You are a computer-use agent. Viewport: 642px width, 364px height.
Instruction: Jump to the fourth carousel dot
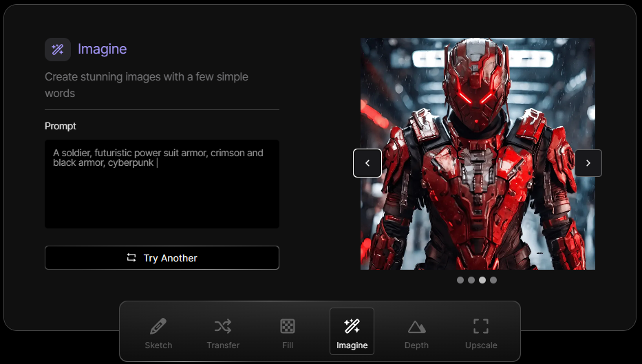(x=493, y=280)
